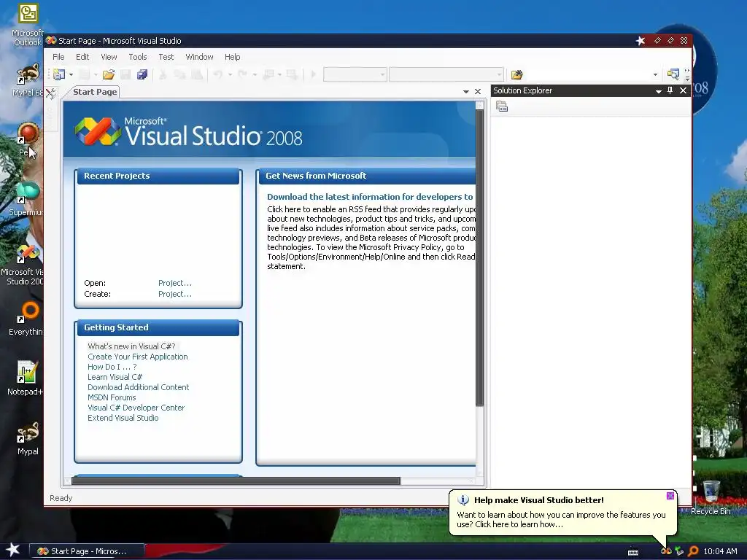This screenshot has width=747, height=560.
Task: Open Visual C# Developer Center link
Action: [x=136, y=408]
